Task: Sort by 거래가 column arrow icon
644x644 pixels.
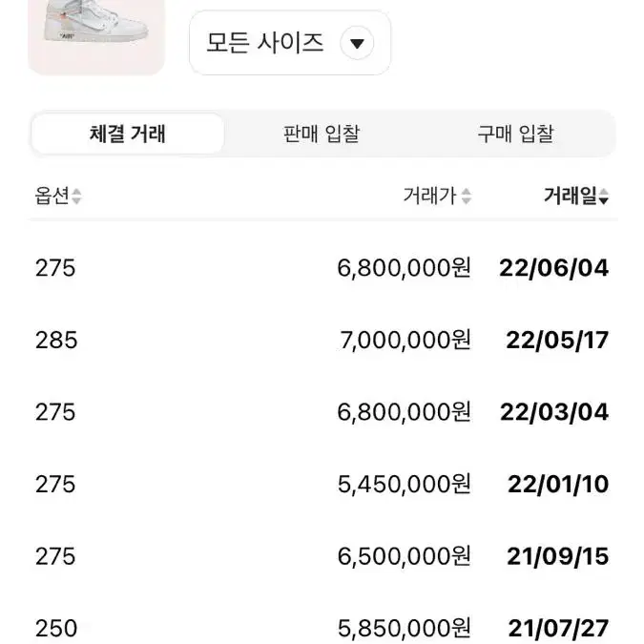Action: (467, 196)
